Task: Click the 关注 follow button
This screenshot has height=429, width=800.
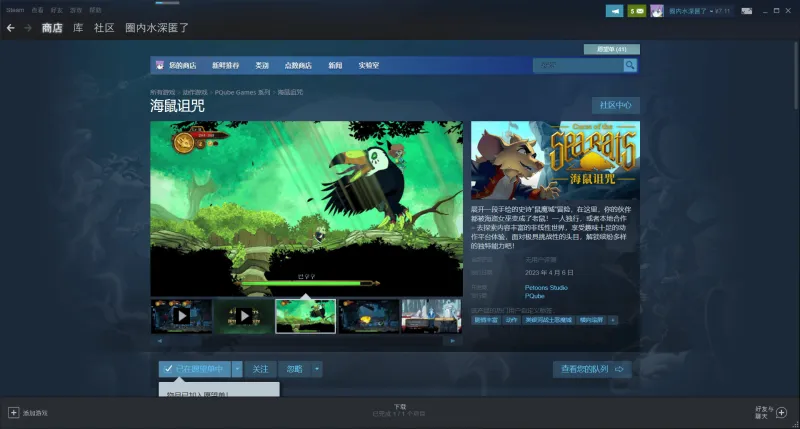Action: click(x=260, y=369)
